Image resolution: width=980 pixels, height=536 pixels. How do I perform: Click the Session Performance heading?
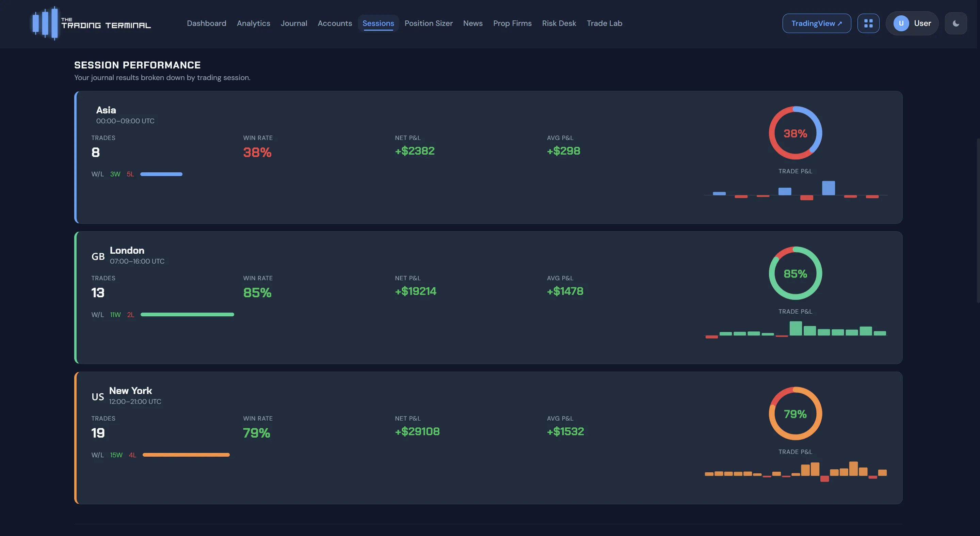click(x=137, y=65)
